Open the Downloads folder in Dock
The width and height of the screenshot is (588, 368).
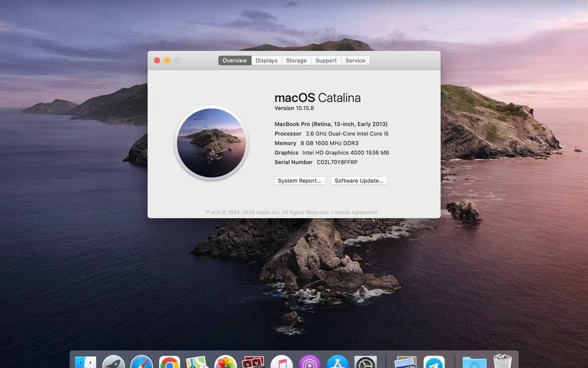tap(475, 363)
